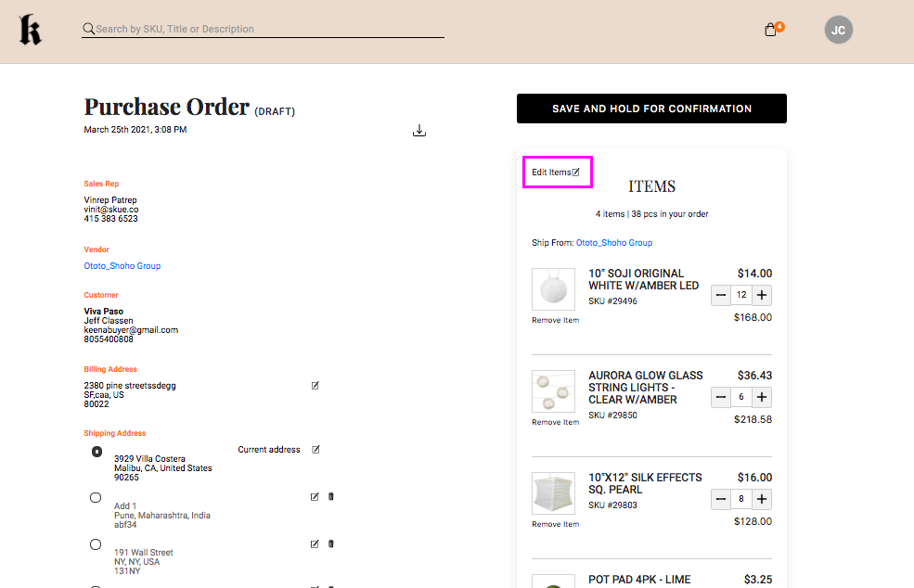
Task: Remove the AURORA GLOW GLASS item
Action: tap(553, 422)
